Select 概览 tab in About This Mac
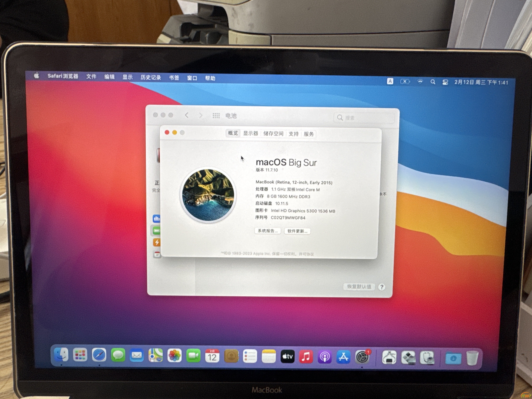 [x=233, y=133]
